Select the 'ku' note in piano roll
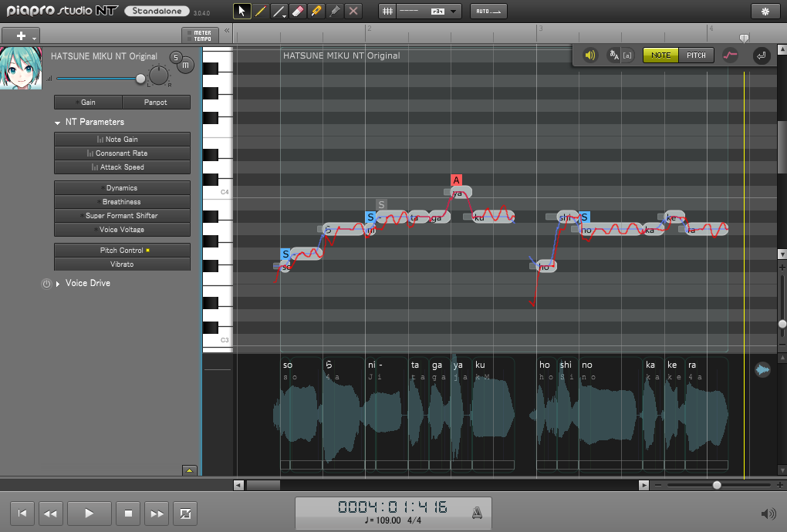 coord(493,217)
